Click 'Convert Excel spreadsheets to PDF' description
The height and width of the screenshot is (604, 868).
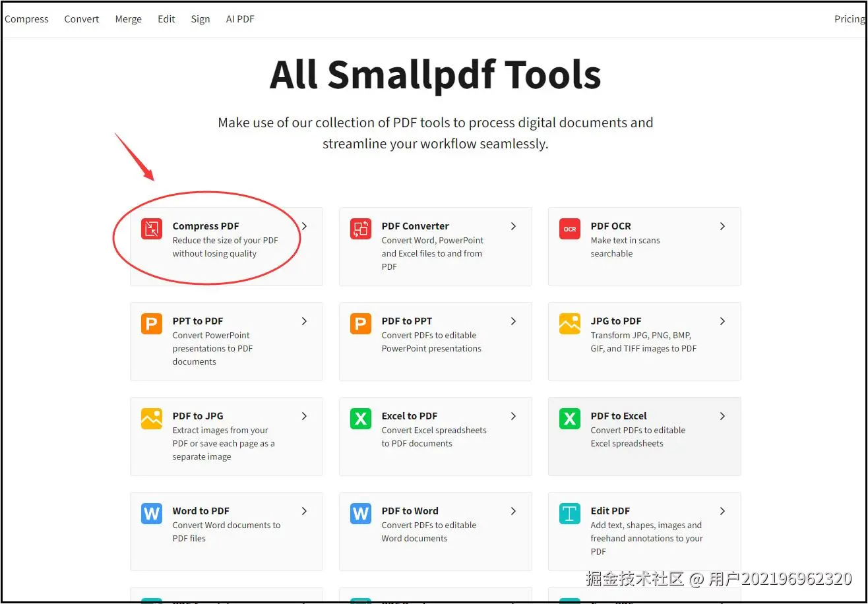pos(434,437)
